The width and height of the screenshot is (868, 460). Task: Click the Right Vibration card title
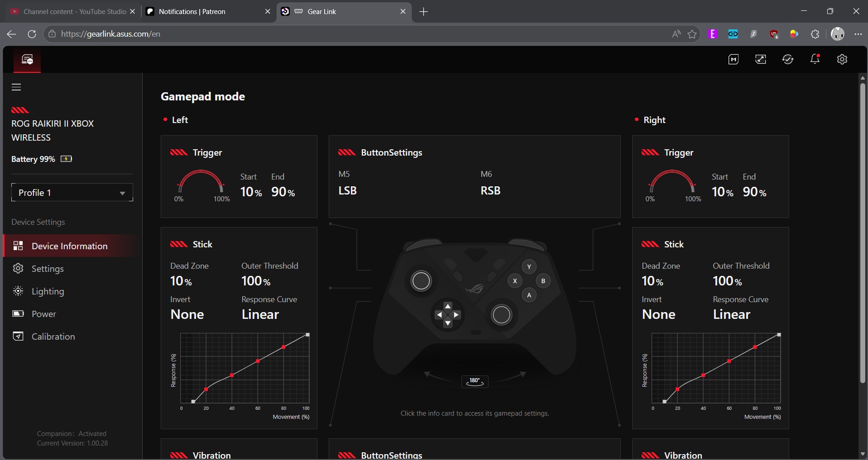tap(683, 455)
